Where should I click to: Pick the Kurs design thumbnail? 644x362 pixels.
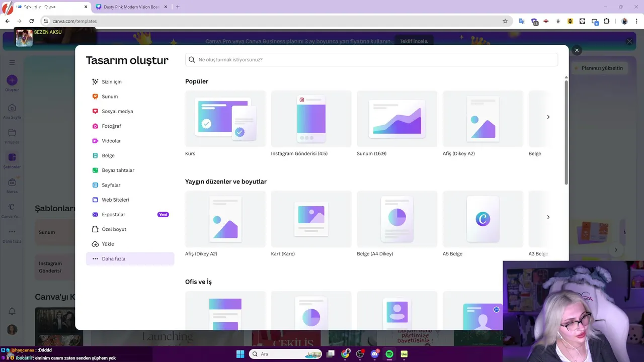(225, 119)
